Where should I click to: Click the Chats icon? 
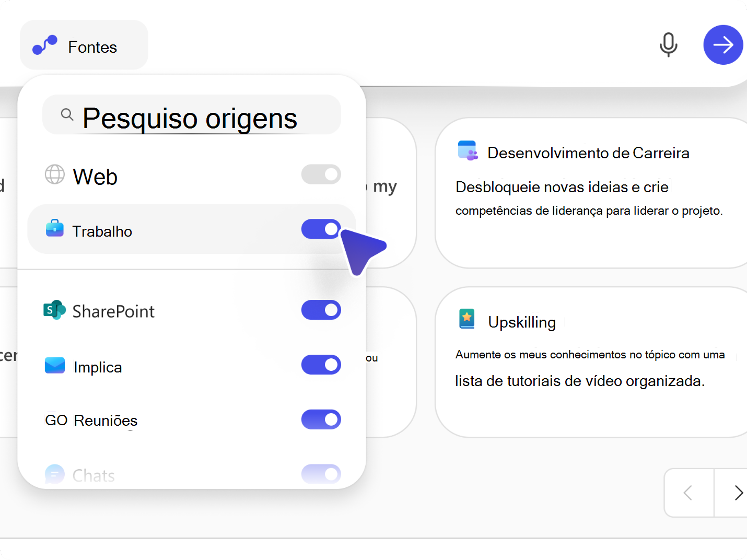54,474
